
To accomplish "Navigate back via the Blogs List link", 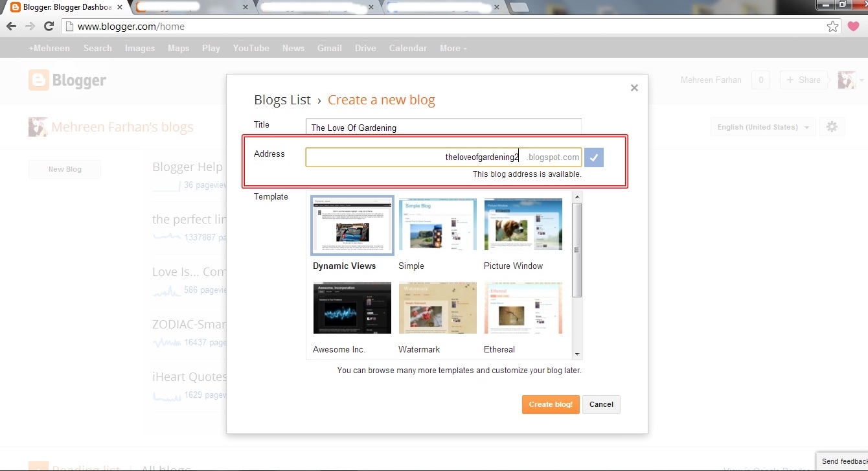I will click(x=282, y=100).
